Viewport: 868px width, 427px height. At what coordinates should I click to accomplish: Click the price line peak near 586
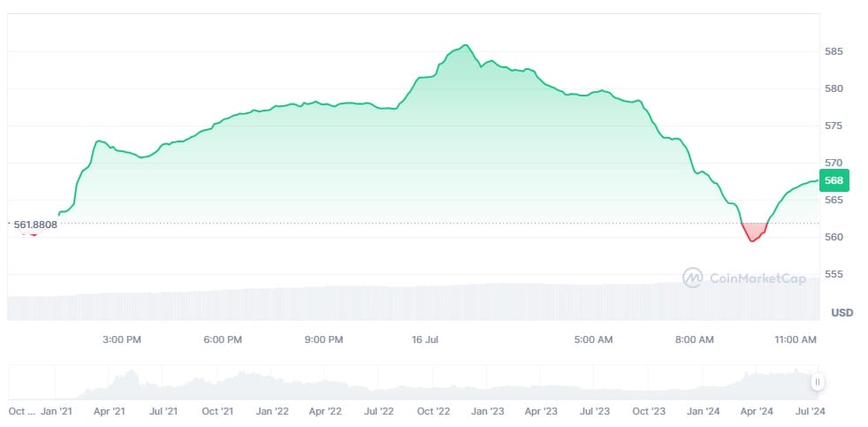pos(465,45)
